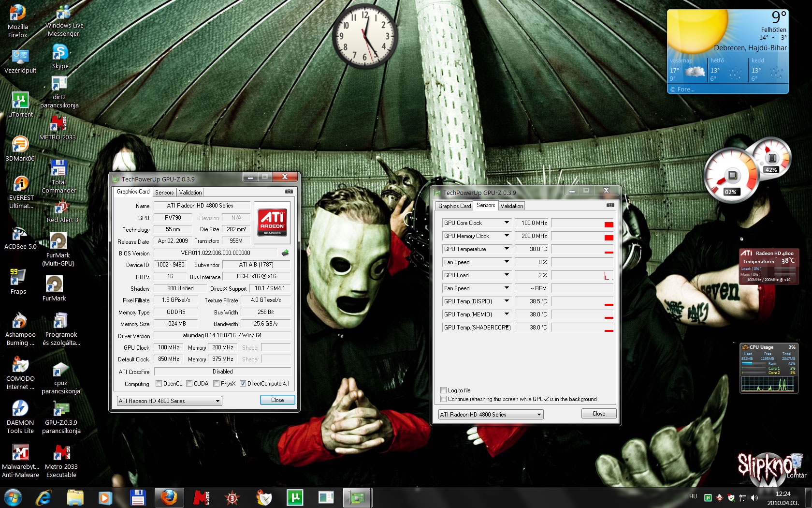Expand the GPU Temp.(MEMIO) dropdown
The height and width of the screenshot is (508, 812).
point(507,314)
